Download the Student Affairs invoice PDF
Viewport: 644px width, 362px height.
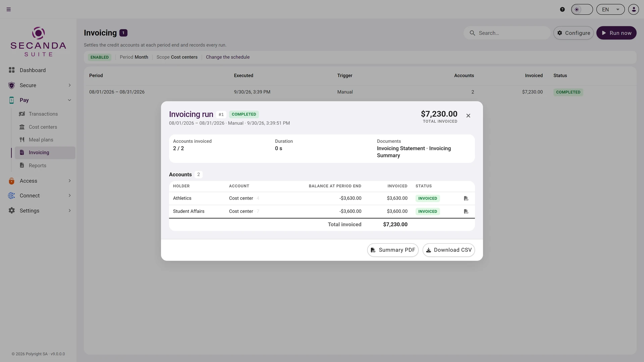[x=466, y=212]
